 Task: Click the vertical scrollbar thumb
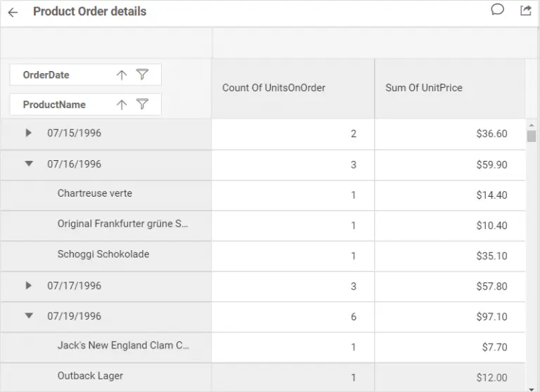coord(532,136)
